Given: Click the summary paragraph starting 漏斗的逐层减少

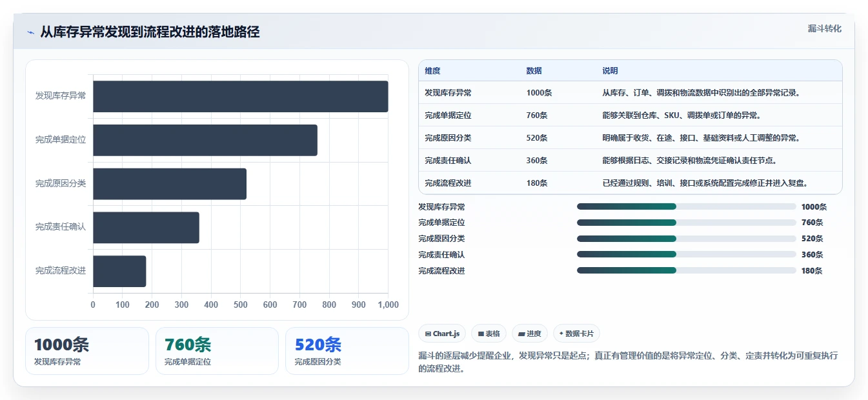Looking at the screenshot, I should click(x=628, y=363).
